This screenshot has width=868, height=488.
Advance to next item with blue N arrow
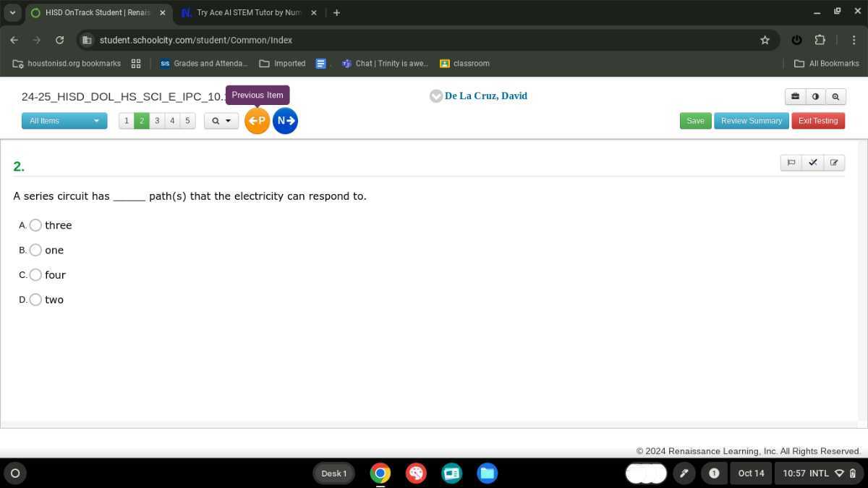[285, 121]
